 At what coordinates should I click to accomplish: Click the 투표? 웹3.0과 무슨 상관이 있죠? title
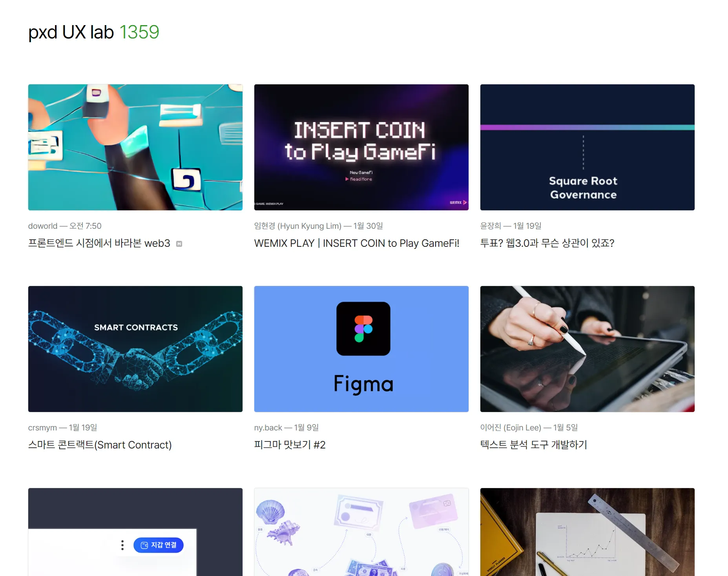[547, 243]
